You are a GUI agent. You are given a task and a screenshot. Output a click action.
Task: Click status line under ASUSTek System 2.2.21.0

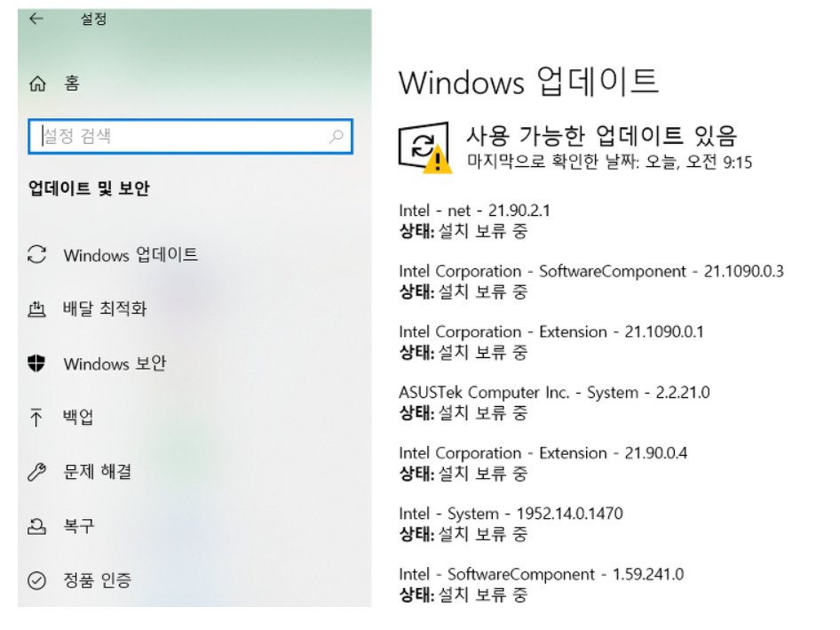[464, 413]
